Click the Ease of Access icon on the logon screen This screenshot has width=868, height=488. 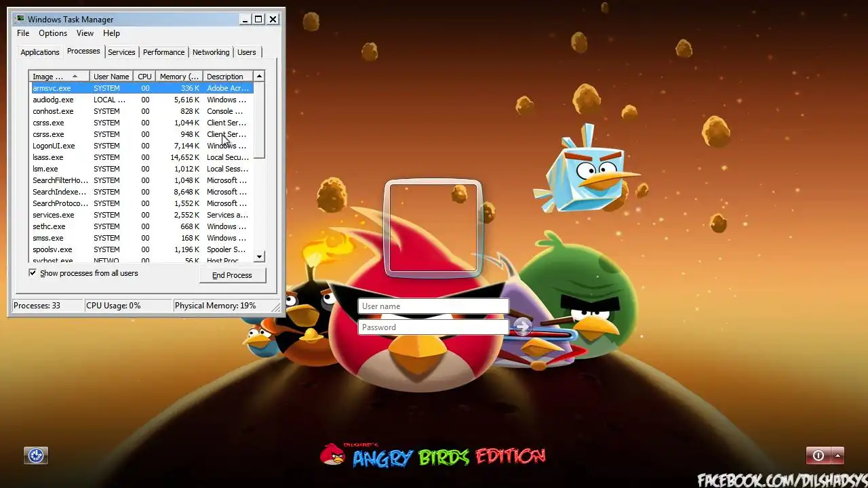pos(35,455)
